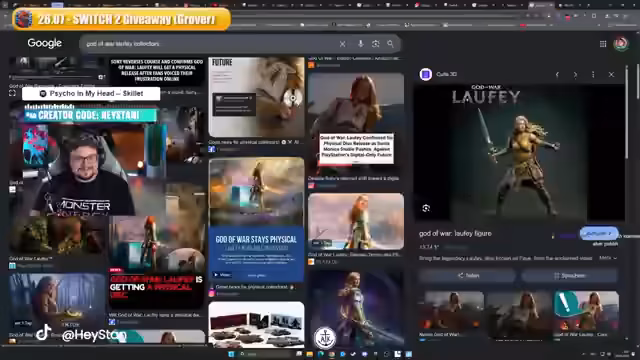Image resolution: width=640 pixels, height=360 pixels.
Task: Click the Google logo
Action: [x=44, y=43]
